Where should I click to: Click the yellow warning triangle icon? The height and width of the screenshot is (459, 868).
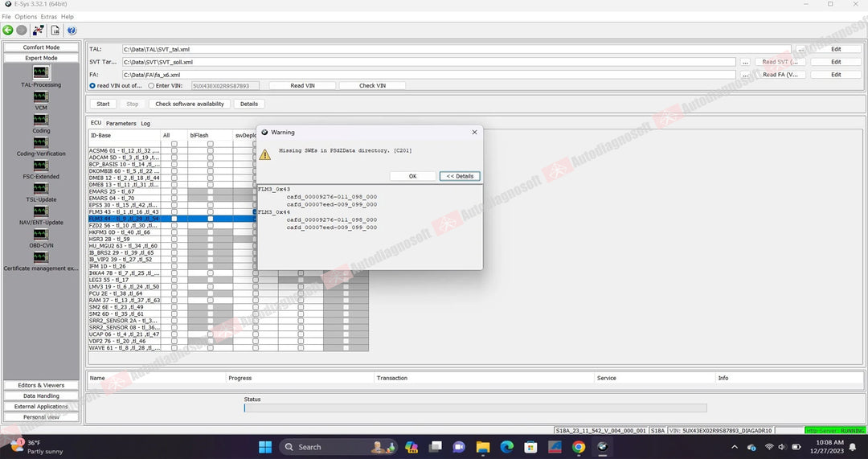[265, 154]
